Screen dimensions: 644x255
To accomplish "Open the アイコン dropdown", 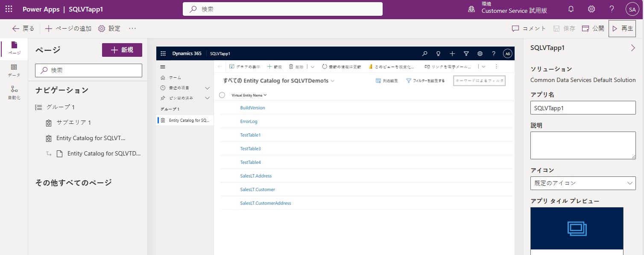I will point(583,183).
